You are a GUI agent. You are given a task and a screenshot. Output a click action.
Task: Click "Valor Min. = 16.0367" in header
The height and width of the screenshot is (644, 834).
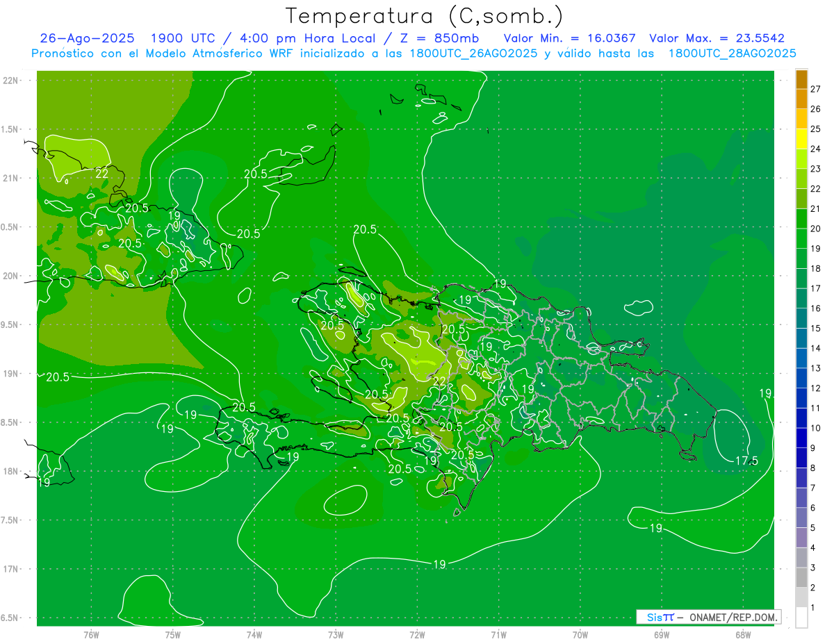click(569, 38)
